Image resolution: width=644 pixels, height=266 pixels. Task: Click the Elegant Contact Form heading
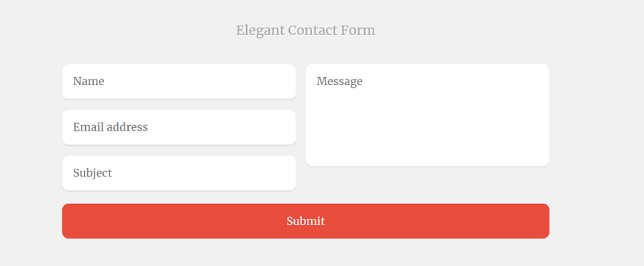pos(306,30)
